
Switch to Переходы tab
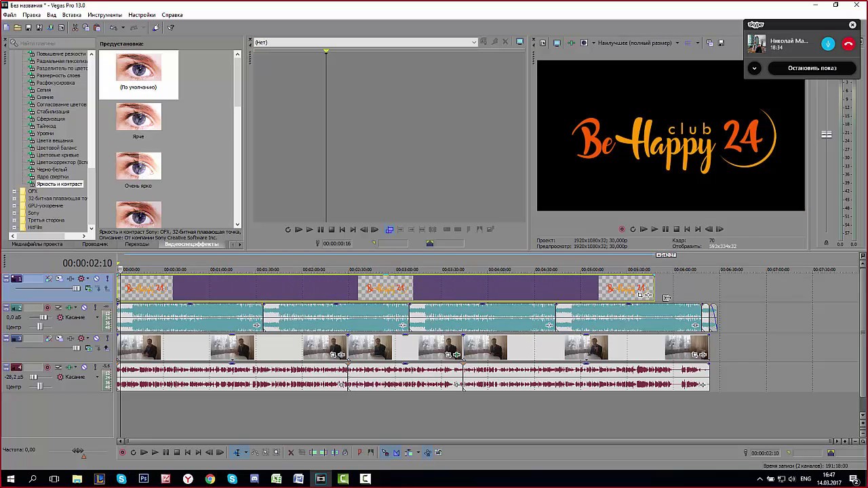point(137,244)
